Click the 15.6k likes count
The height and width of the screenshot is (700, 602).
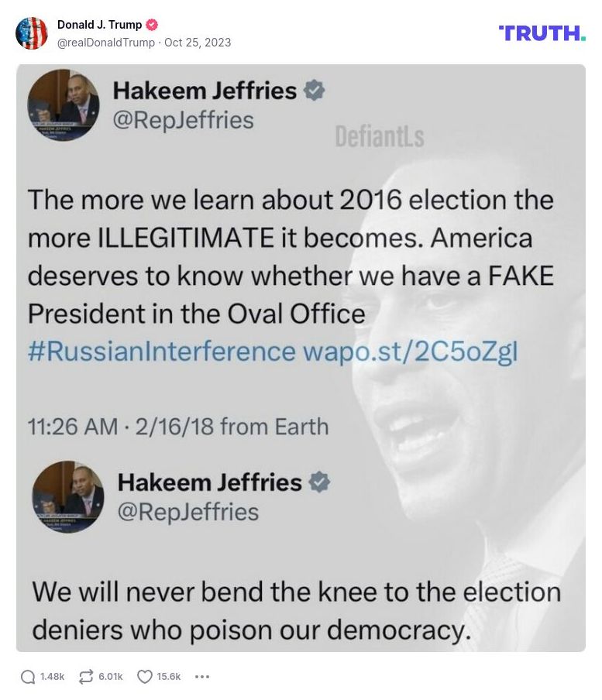(168, 677)
